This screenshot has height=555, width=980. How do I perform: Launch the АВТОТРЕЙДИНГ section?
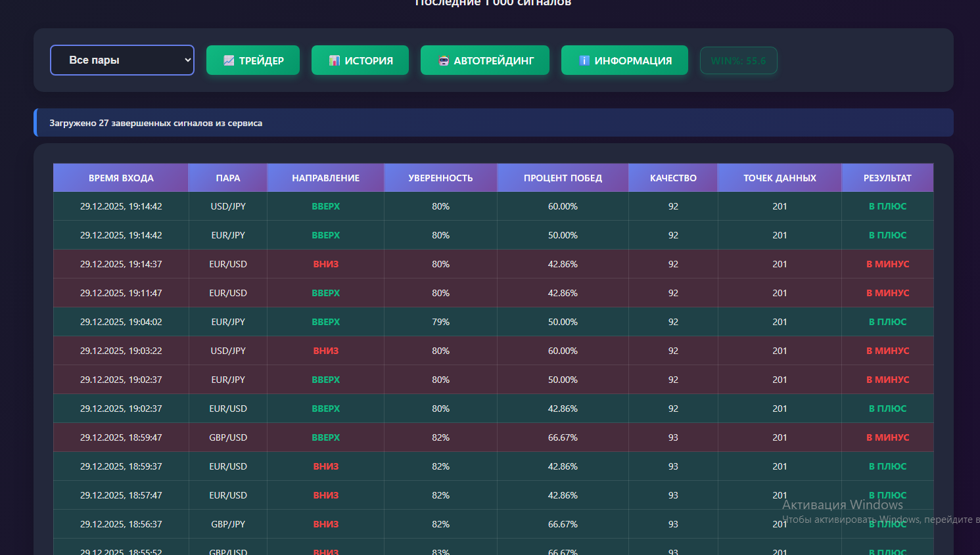click(485, 60)
